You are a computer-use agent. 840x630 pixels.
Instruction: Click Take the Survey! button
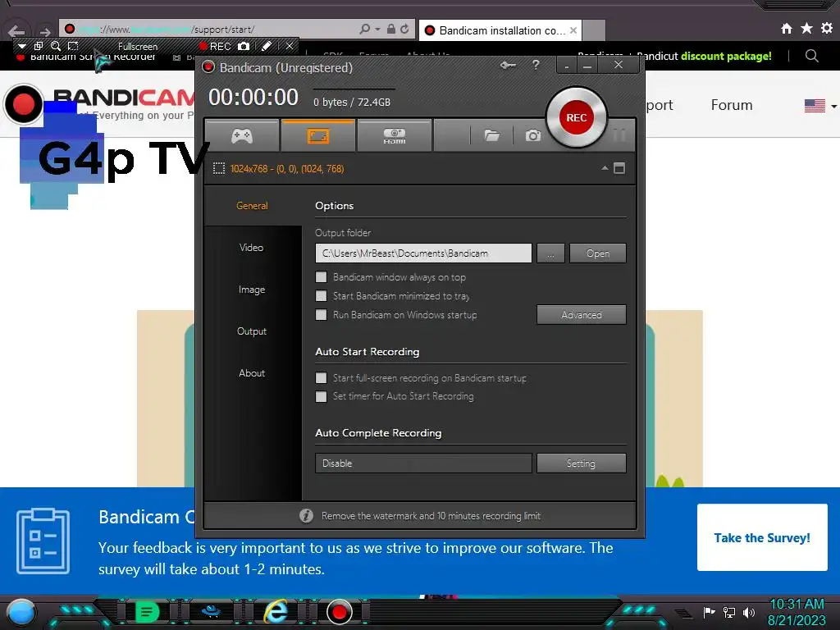pos(762,537)
